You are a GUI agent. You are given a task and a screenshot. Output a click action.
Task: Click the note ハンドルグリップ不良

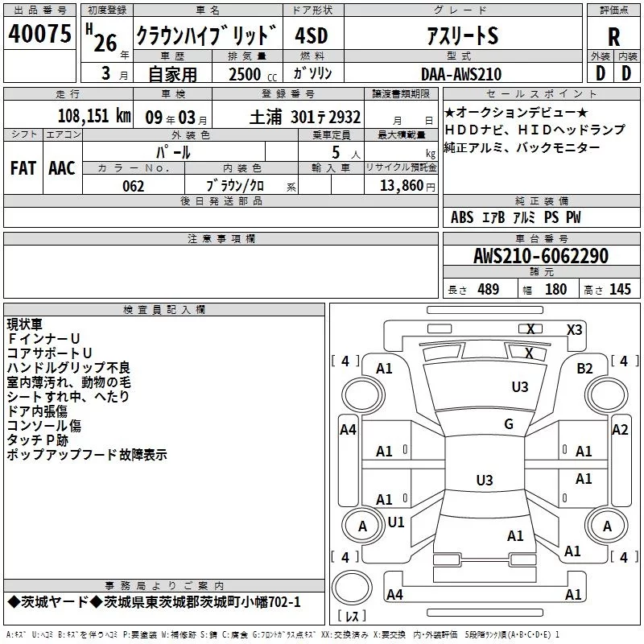[68, 368]
